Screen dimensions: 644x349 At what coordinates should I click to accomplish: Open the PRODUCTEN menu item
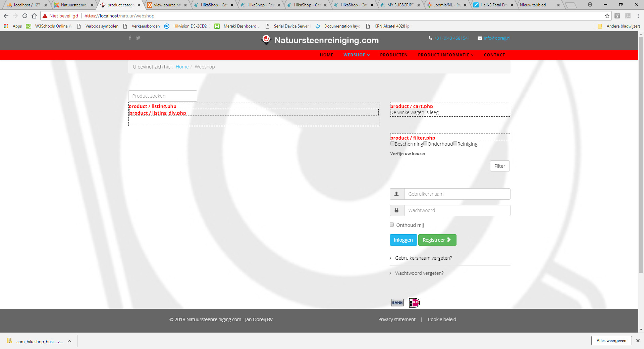tap(394, 55)
